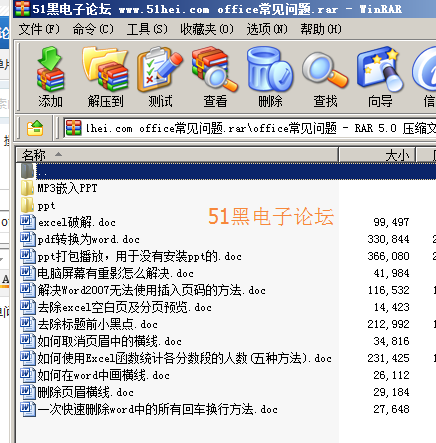Screen dimensions: 436x443
Task: Open the 帮助(H) menu
Action: pyautogui.click(x=321, y=29)
